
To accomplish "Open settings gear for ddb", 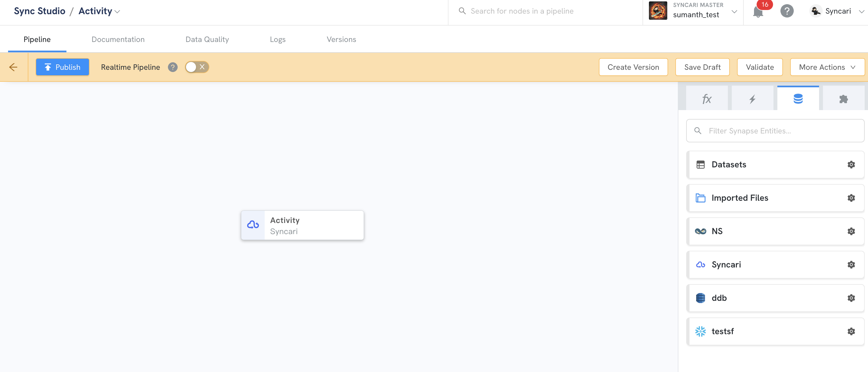I will point(851,298).
